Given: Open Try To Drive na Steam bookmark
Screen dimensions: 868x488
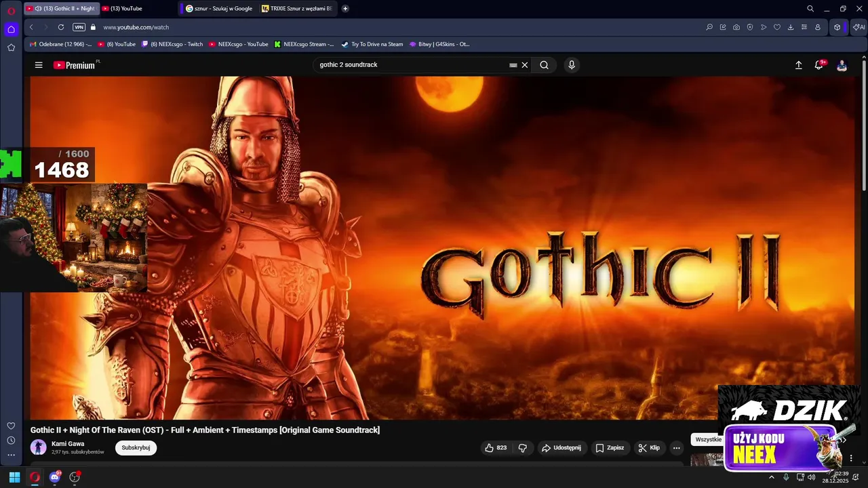Looking at the screenshot, I should [372, 44].
